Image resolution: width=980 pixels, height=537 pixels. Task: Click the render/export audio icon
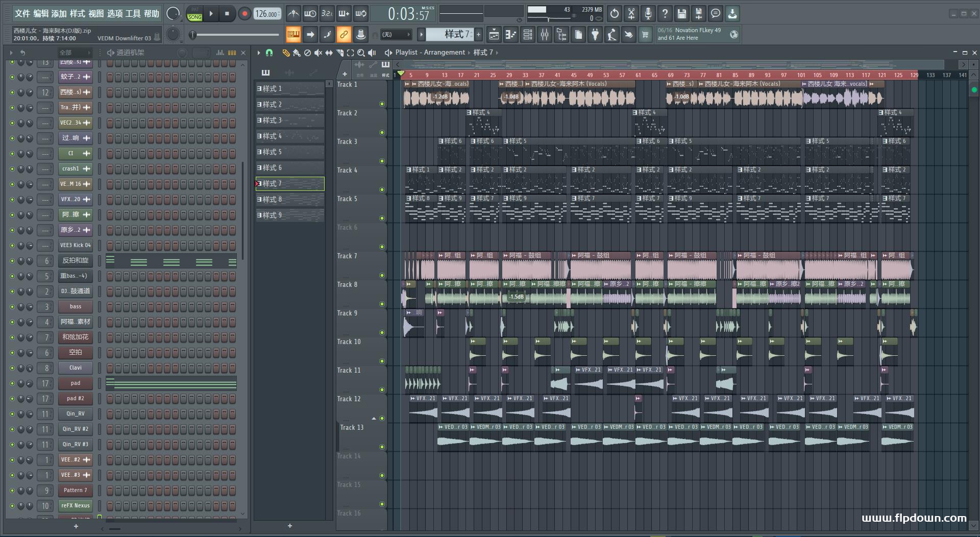[x=698, y=14]
